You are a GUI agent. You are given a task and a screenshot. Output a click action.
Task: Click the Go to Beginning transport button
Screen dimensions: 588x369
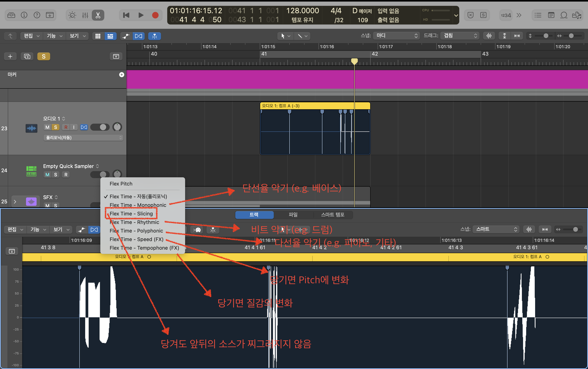126,15
